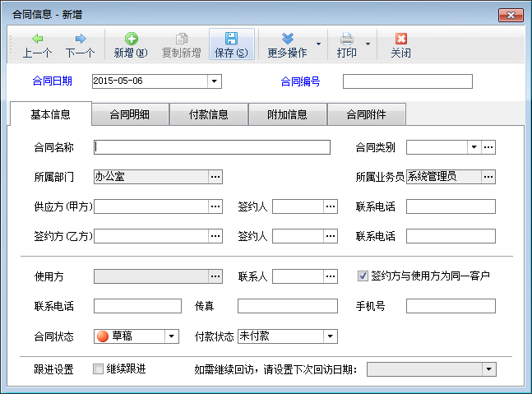Click the 合同名称 text input field
This screenshot has width=532, height=394.
coord(212,147)
